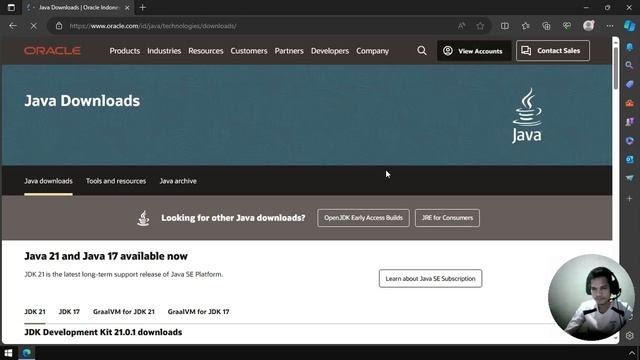The height and width of the screenshot is (360, 640).
Task: Open the Industries menu
Action: pyautogui.click(x=164, y=51)
